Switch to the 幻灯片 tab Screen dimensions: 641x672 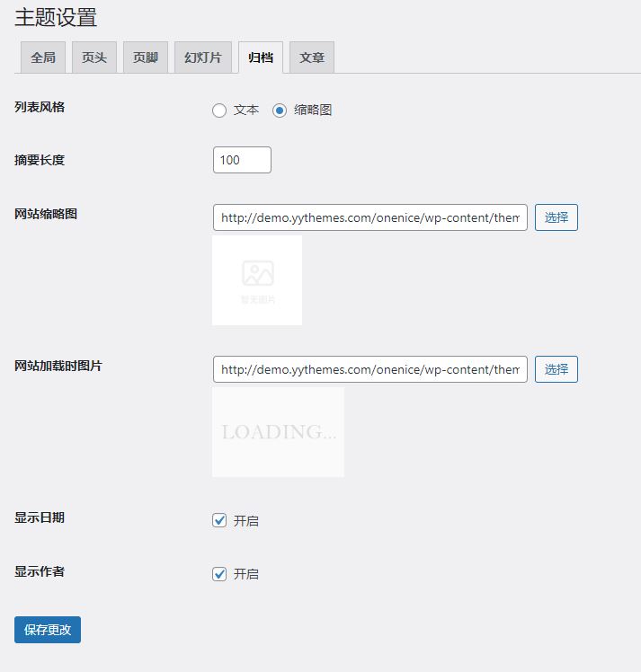pos(203,57)
